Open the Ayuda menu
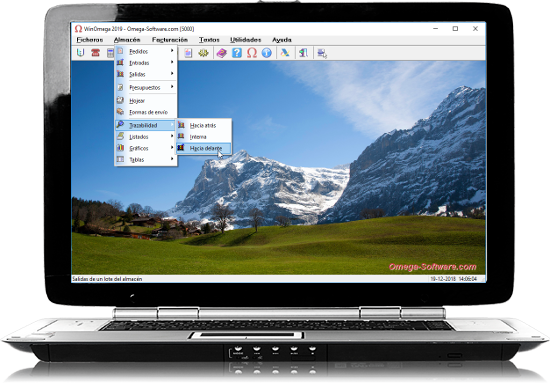The height and width of the screenshot is (383, 550). pos(282,40)
